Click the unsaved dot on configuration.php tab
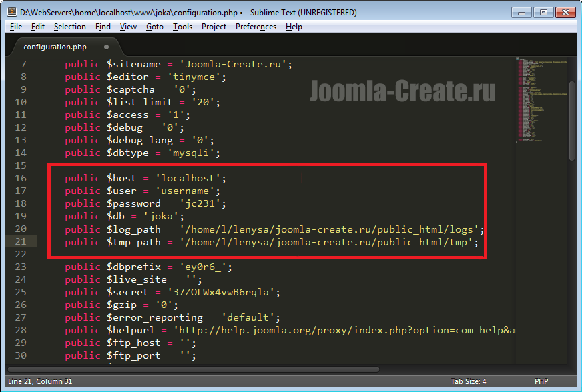Screen dimensions: 582x392 105,47
